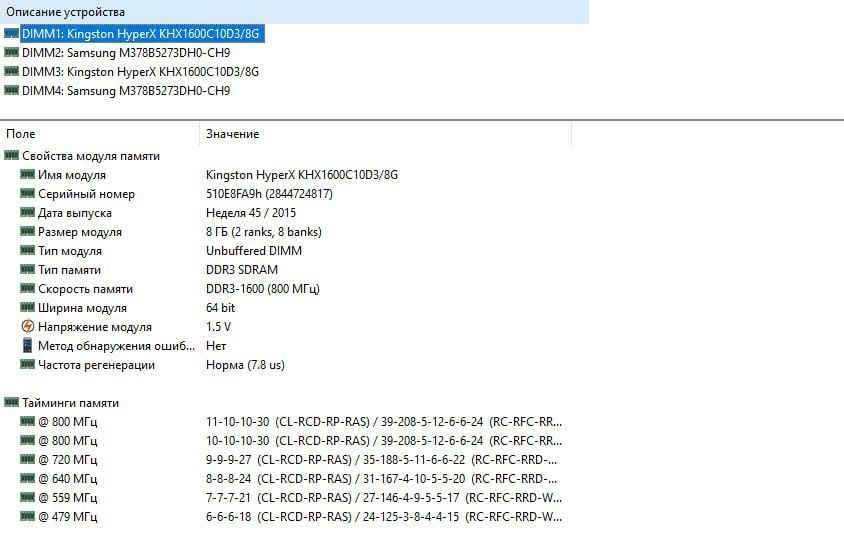Click memory chip icon next to DIMM4
Image resolution: width=844 pixels, height=540 pixels.
(11, 90)
